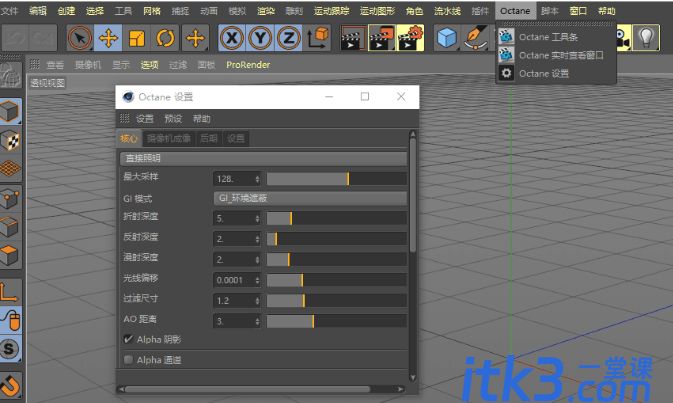Open the 直接照明 kernel type dropdown
673x403 pixels.
264,158
